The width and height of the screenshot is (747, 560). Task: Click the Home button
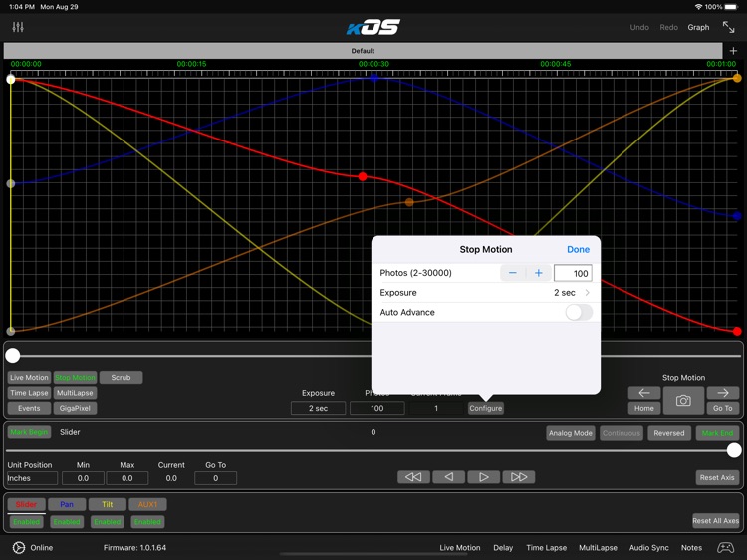[x=644, y=408]
